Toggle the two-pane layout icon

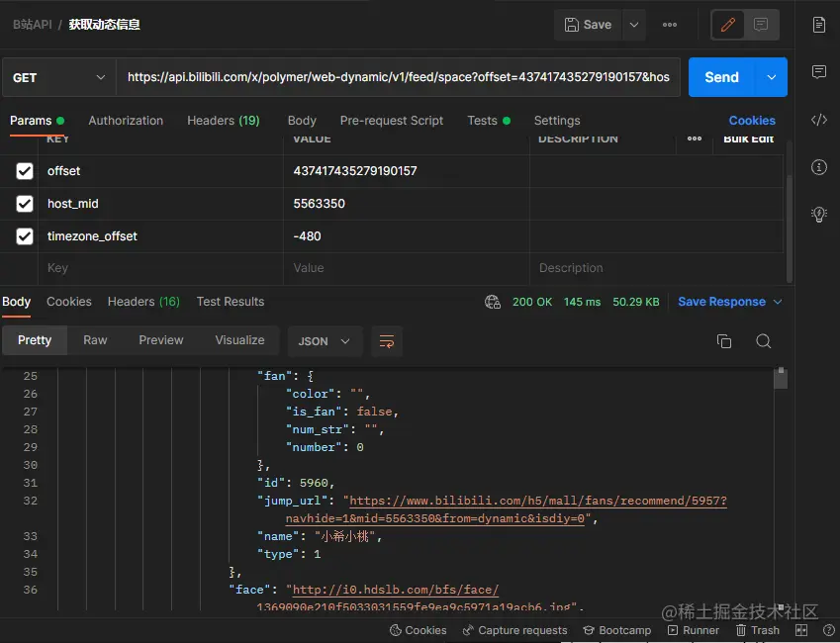(801, 630)
